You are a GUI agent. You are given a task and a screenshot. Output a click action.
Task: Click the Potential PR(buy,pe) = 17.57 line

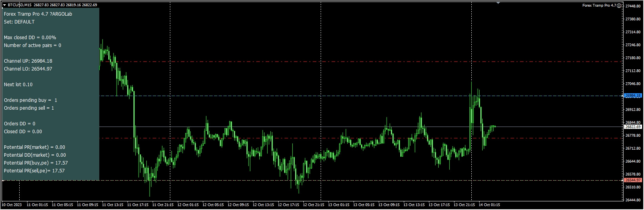coord(36,163)
